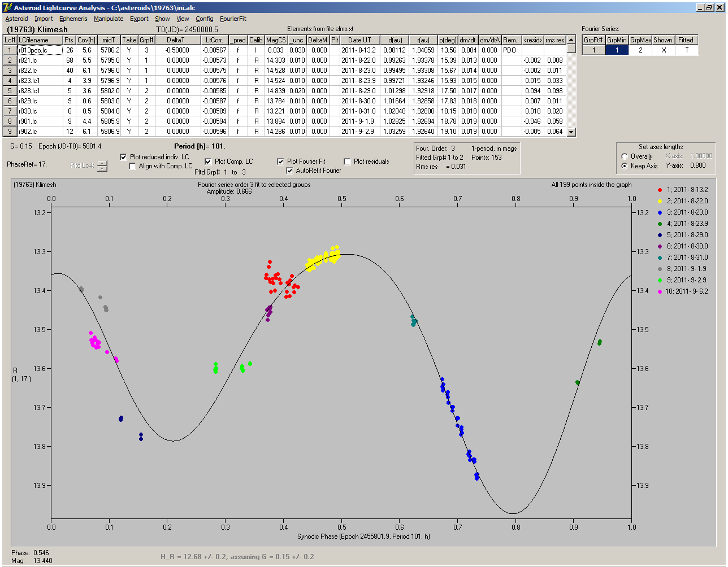Open the Manipulate menu
Screen dimensions: 728x567
point(109,19)
